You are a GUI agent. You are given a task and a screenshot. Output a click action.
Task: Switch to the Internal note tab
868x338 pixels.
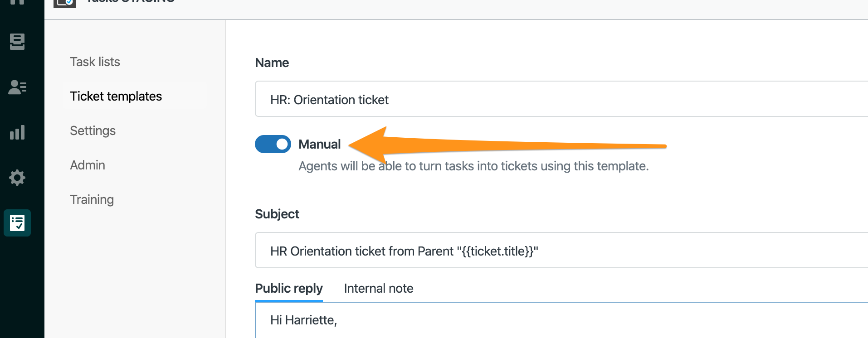click(x=379, y=288)
